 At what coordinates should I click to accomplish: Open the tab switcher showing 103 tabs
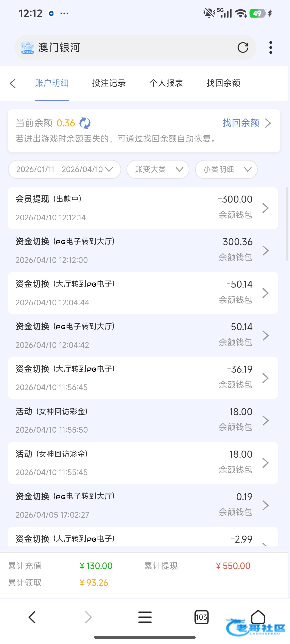coord(201,617)
